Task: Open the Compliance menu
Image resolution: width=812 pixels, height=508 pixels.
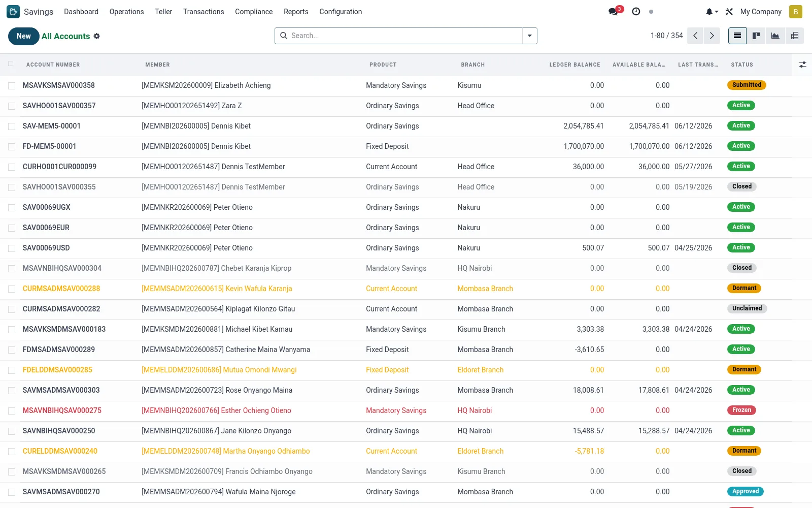Action: [254, 12]
